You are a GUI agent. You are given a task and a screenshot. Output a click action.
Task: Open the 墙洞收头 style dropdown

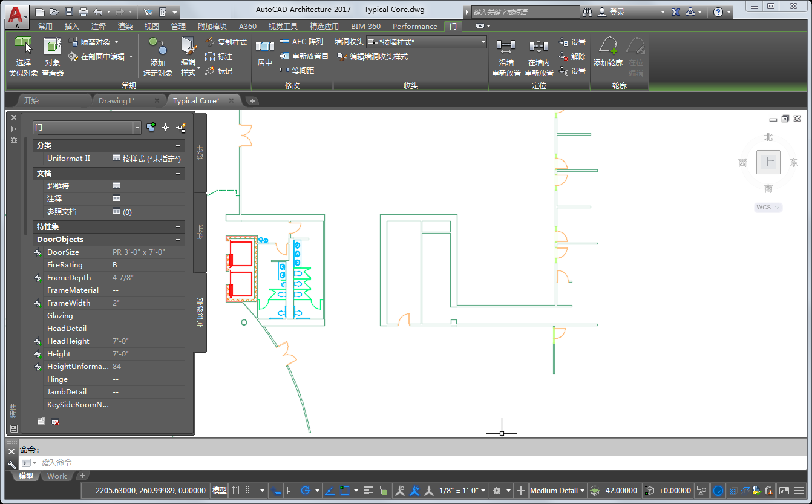coord(483,42)
